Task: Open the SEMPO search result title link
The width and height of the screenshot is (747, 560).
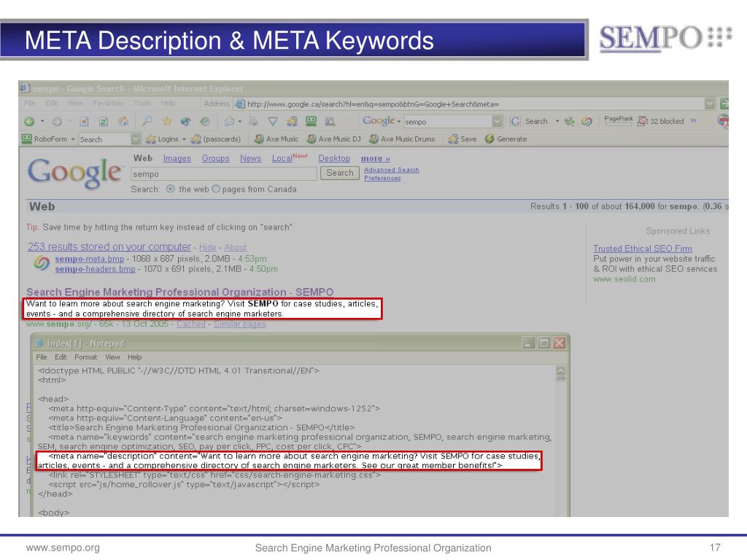Action: click(x=180, y=292)
